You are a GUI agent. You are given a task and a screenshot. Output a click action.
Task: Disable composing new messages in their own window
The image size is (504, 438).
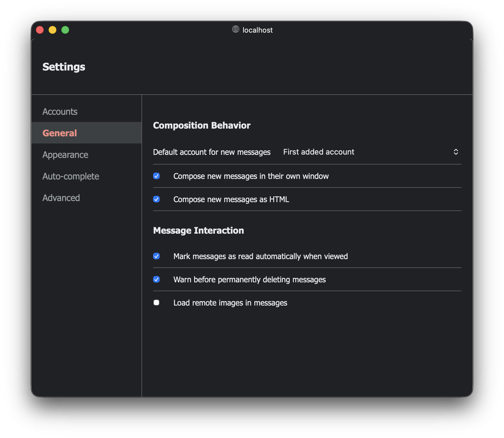pos(156,176)
